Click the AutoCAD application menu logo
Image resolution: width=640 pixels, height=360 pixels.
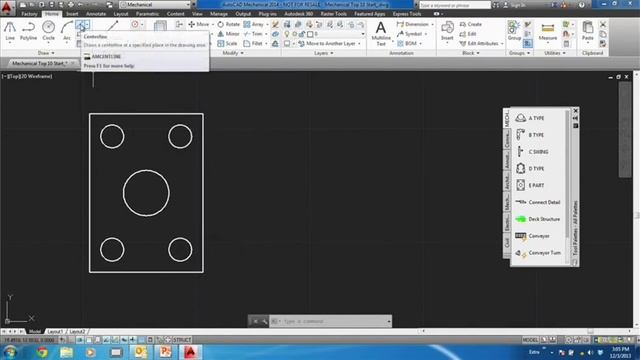point(7,8)
